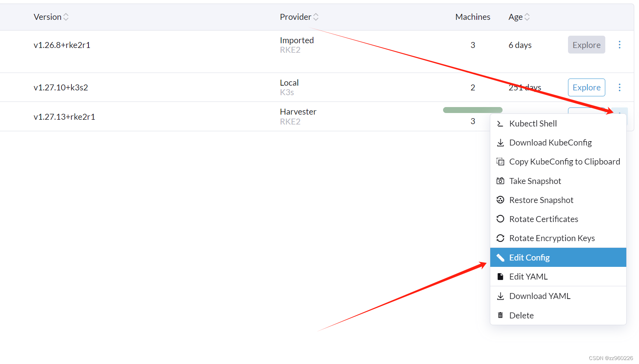Choose Rotate Encryption Keys

click(x=558, y=238)
